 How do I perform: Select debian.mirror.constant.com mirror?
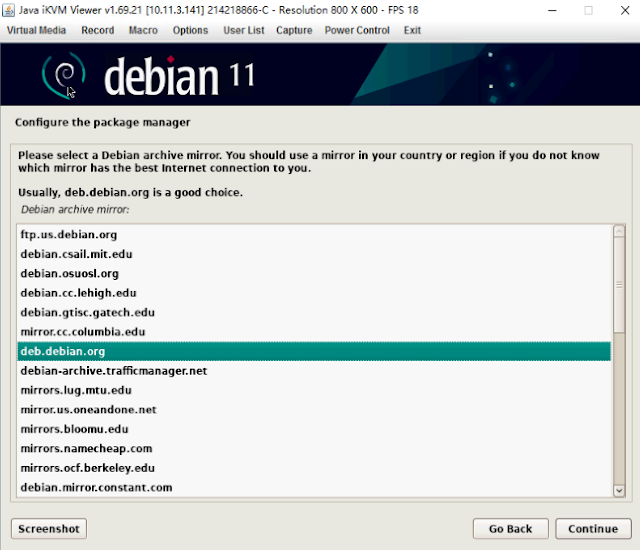[x=314, y=488]
